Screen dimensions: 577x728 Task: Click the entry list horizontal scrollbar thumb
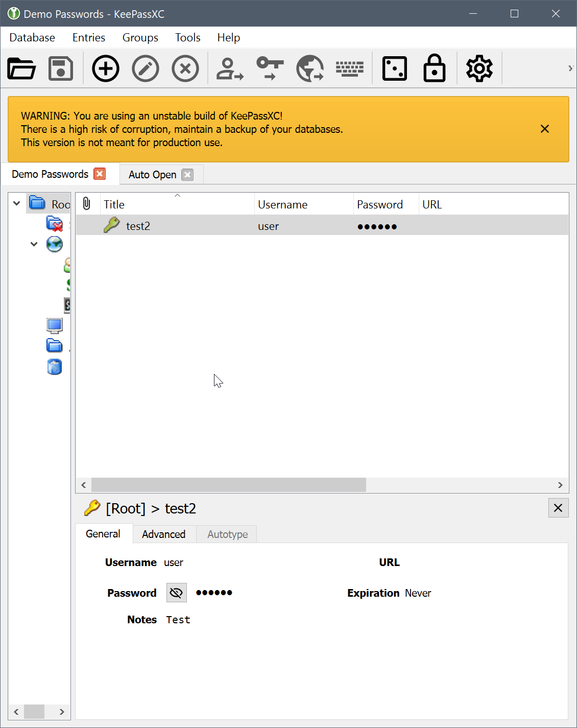[x=229, y=485]
